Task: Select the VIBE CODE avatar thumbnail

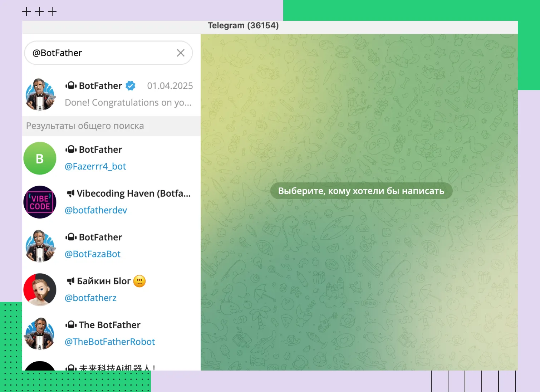Action: point(40,202)
